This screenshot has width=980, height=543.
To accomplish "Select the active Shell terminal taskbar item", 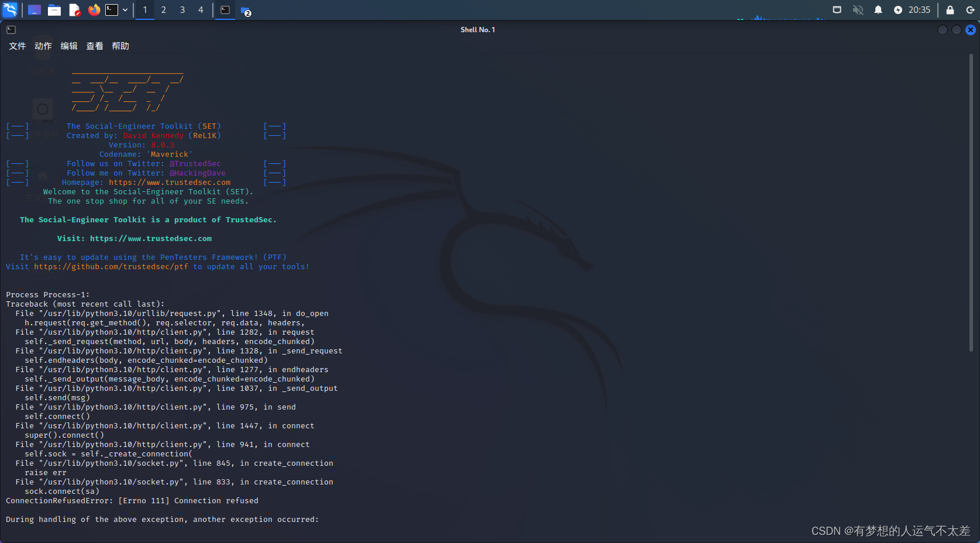I will [225, 10].
